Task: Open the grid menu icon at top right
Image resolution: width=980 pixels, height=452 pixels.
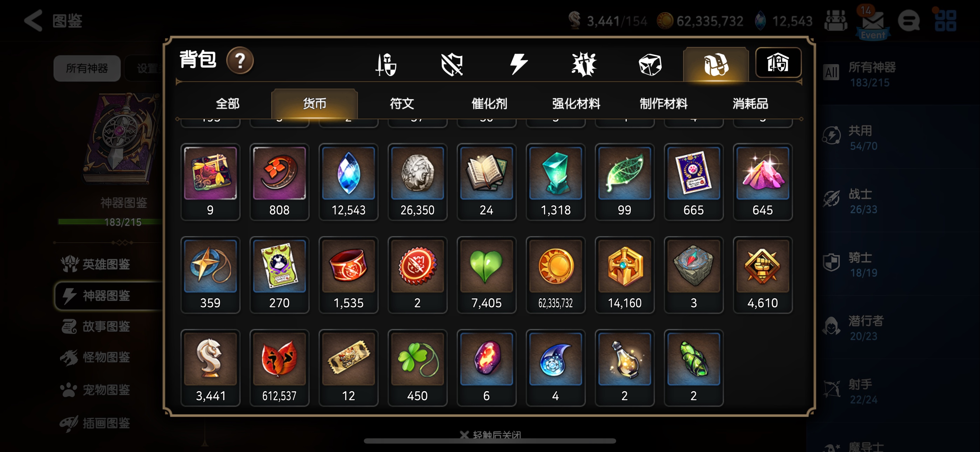Action: (945, 21)
